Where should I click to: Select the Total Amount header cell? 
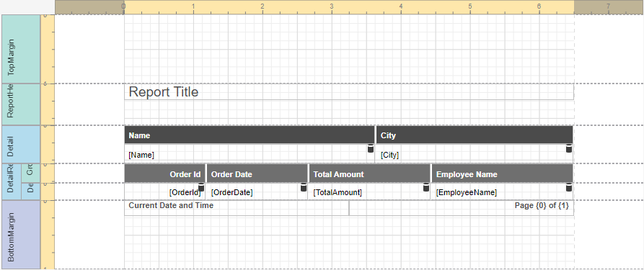click(369, 174)
